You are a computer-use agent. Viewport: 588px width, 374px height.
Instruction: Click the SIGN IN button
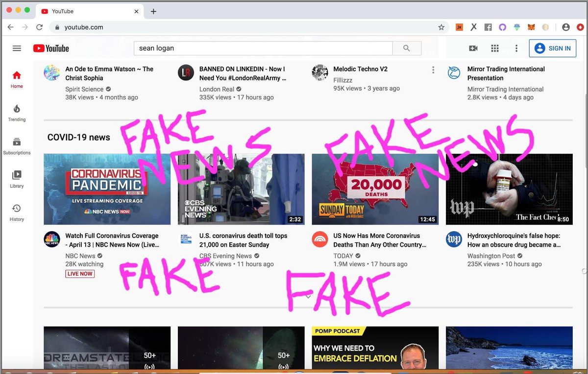[554, 48]
